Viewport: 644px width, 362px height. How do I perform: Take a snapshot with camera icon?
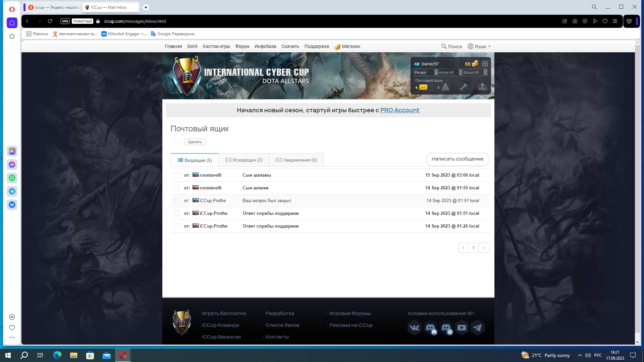click(575, 21)
